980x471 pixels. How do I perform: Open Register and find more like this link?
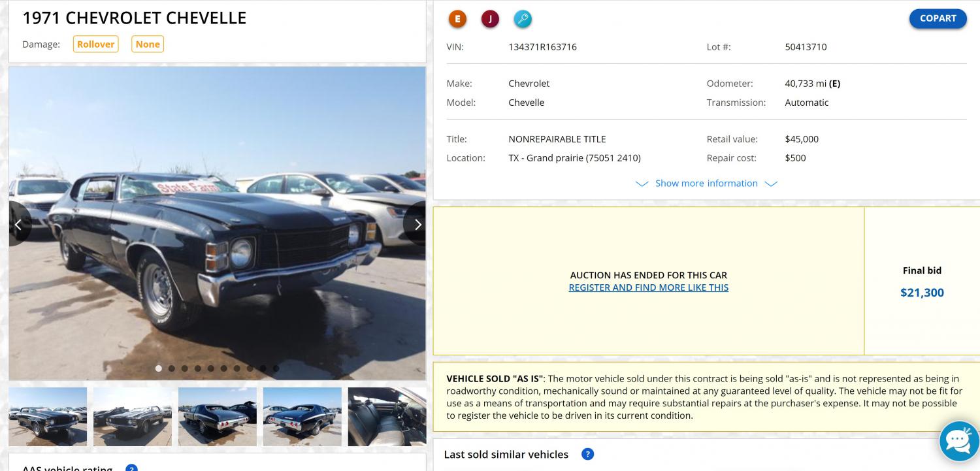[648, 287]
